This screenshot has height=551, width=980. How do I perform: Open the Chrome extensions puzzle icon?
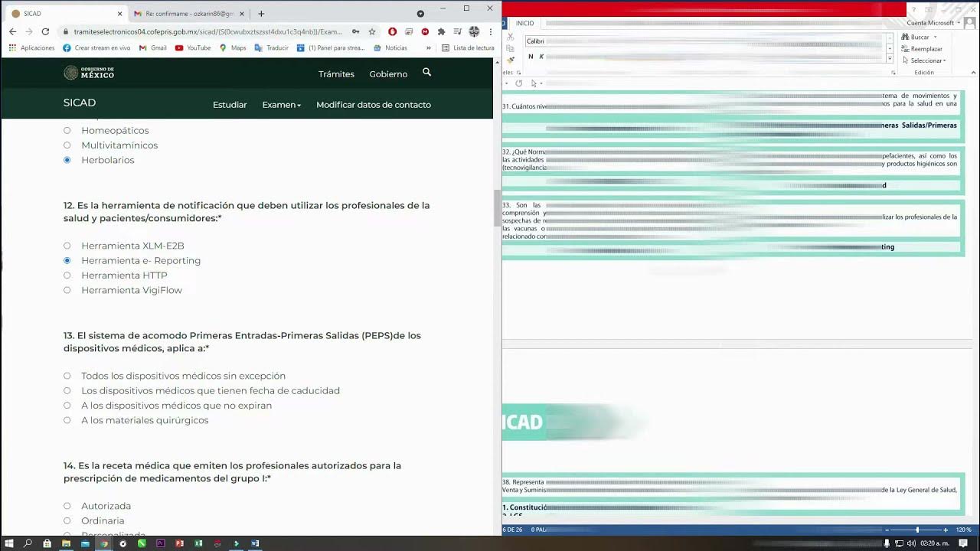(x=441, y=31)
